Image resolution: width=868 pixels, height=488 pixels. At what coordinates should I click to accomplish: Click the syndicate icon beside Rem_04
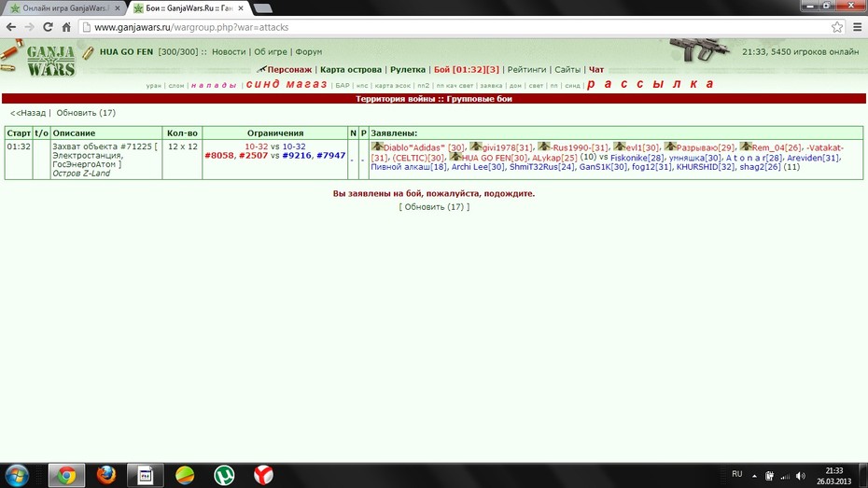(x=746, y=146)
